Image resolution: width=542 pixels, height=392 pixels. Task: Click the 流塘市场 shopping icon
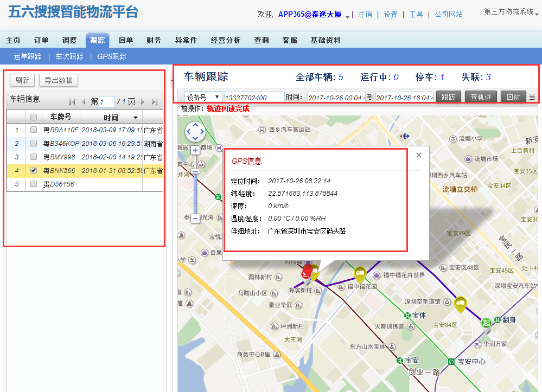[x=468, y=159]
